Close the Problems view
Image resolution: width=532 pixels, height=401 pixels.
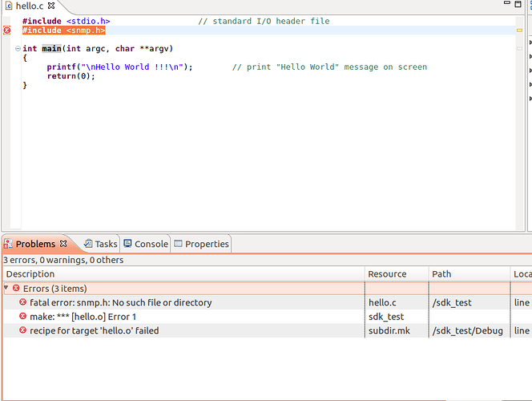point(63,244)
